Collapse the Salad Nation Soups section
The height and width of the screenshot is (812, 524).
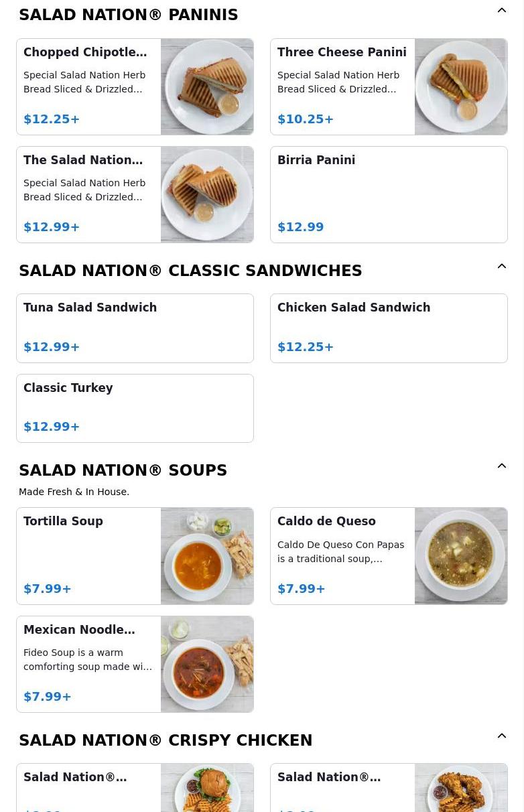(501, 466)
